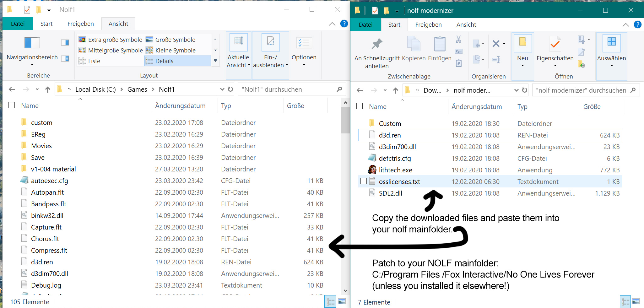Sort Nolf1 list by Änderungsdatum column

(x=180, y=106)
